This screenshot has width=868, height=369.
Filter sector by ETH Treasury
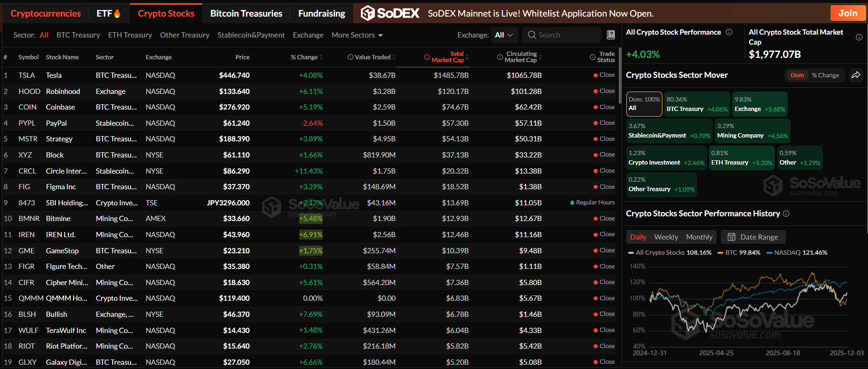pyautogui.click(x=130, y=35)
